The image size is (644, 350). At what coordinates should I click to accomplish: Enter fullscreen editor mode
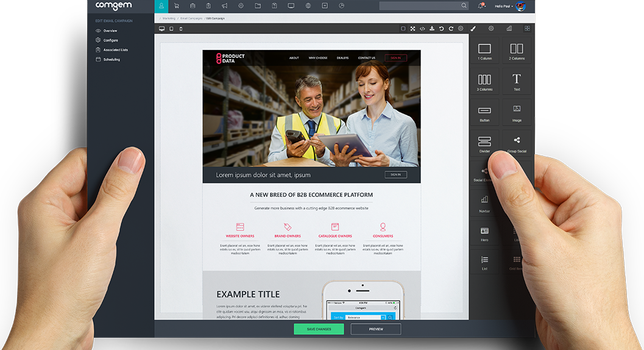tap(412, 29)
